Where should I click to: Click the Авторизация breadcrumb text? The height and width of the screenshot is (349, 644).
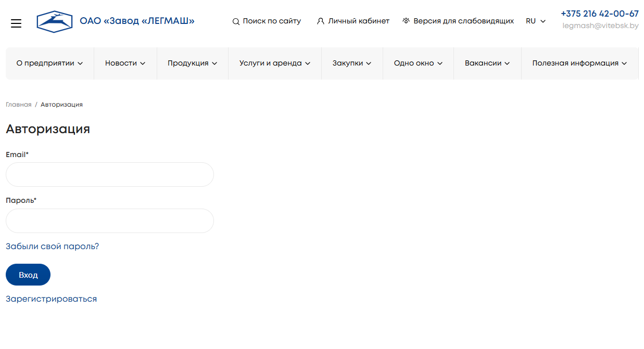[61, 105]
